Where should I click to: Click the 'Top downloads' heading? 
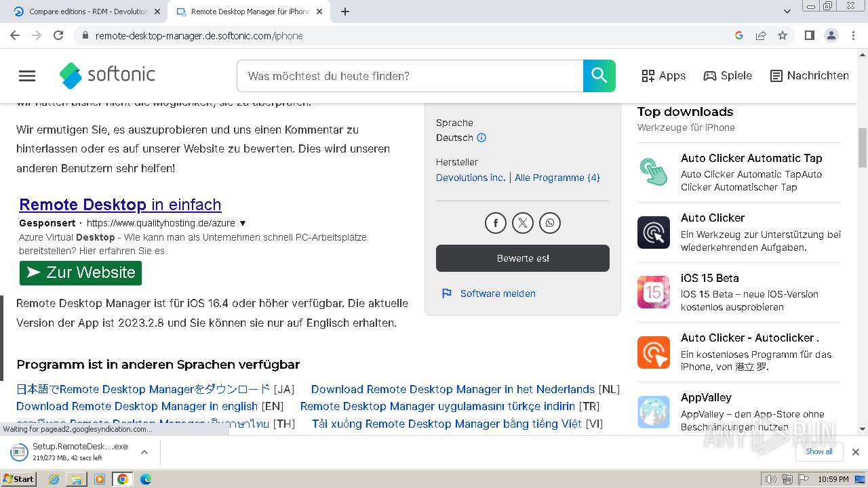click(x=685, y=112)
